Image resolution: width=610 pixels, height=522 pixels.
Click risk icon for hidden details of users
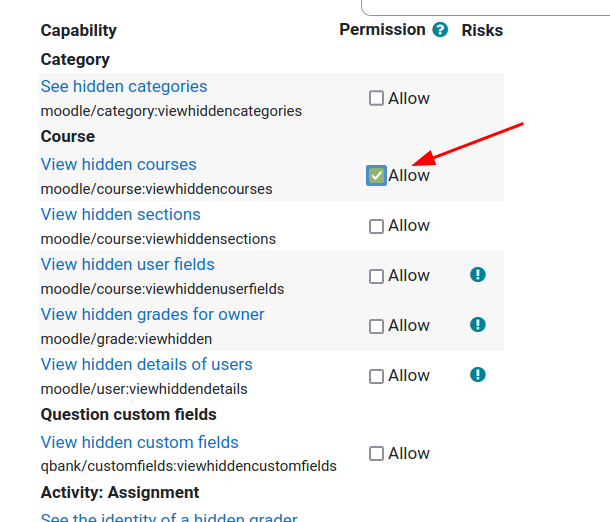[x=478, y=375]
